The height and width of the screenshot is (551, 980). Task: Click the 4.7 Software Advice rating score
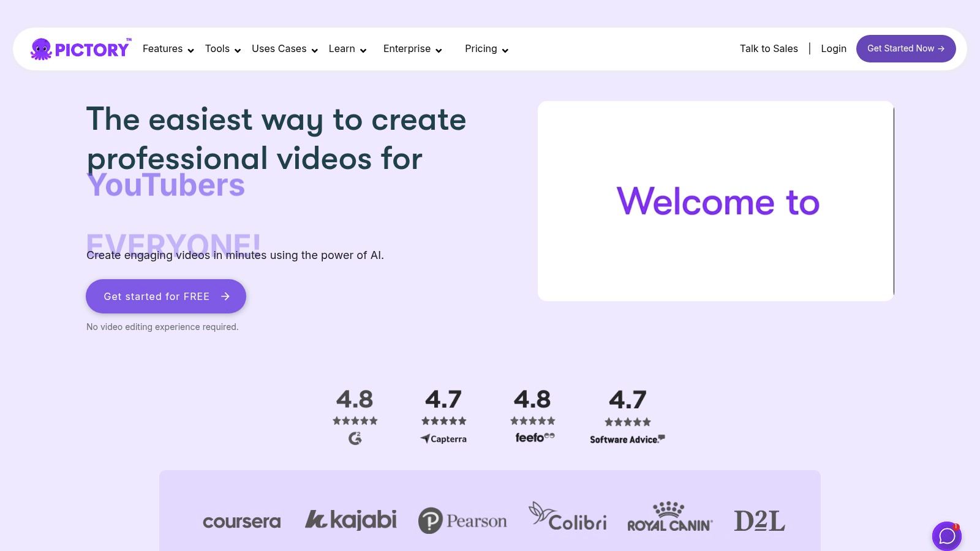(627, 400)
